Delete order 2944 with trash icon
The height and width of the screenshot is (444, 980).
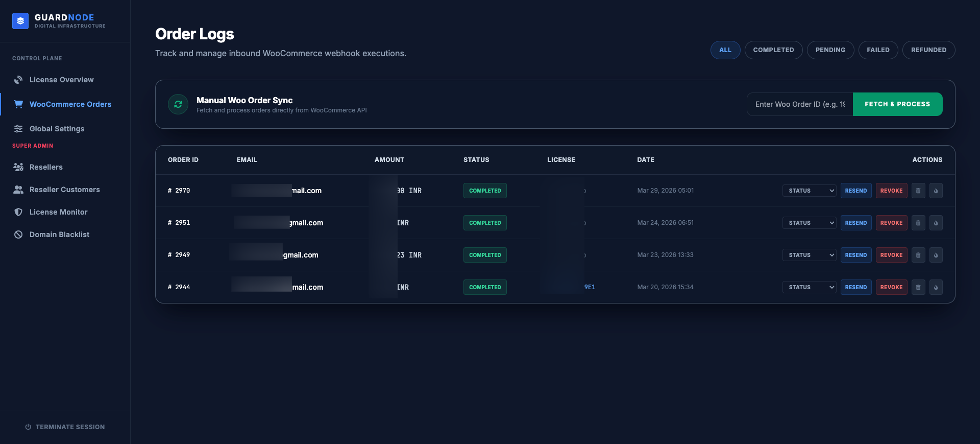[x=918, y=287]
